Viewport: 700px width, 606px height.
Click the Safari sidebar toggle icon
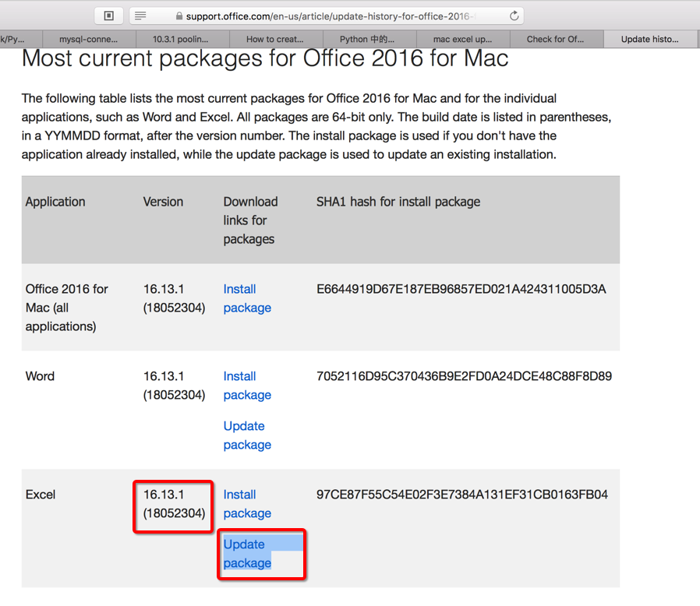pos(108,16)
